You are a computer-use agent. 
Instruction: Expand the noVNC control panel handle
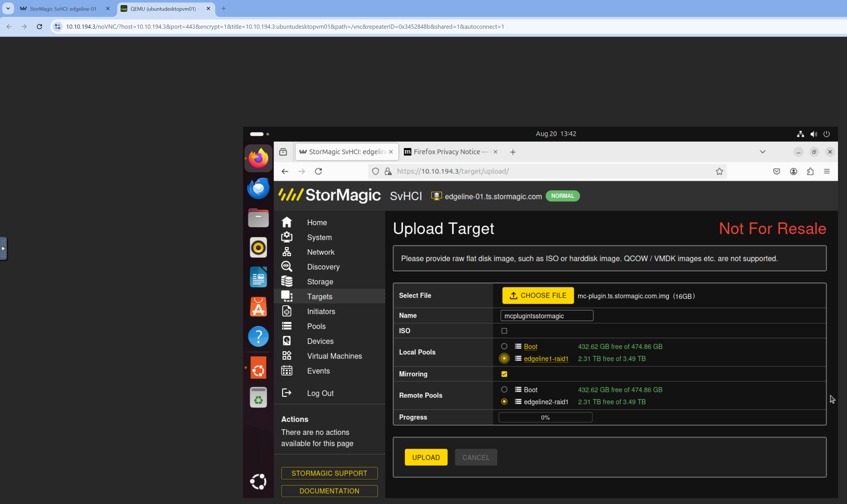pyautogui.click(x=3, y=249)
